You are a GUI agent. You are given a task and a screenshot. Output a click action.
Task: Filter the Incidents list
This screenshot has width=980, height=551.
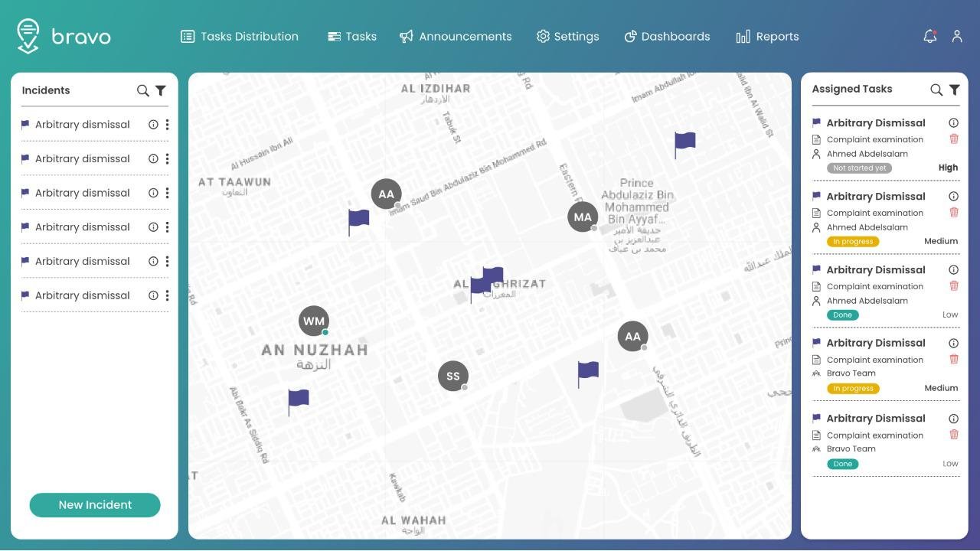click(161, 90)
